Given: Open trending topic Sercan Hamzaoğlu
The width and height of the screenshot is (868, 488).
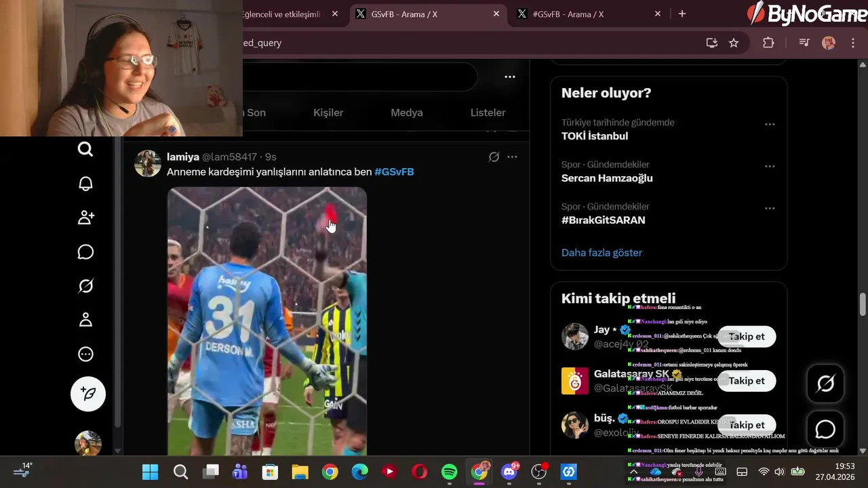Looking at the screenshot, I should 607,178.
